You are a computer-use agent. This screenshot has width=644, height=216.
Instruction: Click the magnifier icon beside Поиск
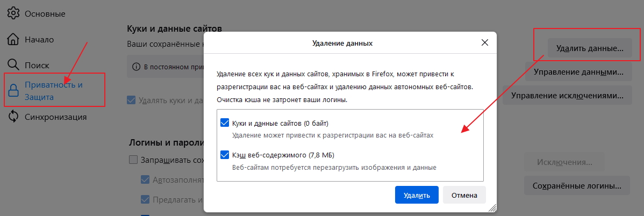pos(13,65)
